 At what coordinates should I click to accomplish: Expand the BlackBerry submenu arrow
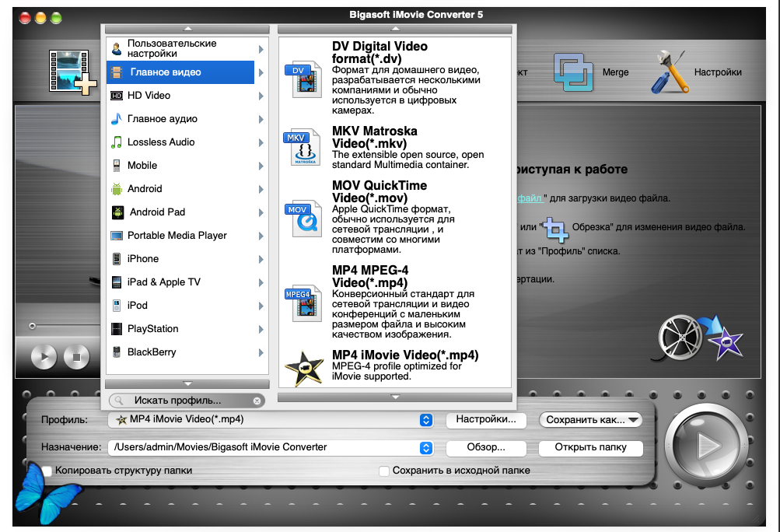click(261, 353)
